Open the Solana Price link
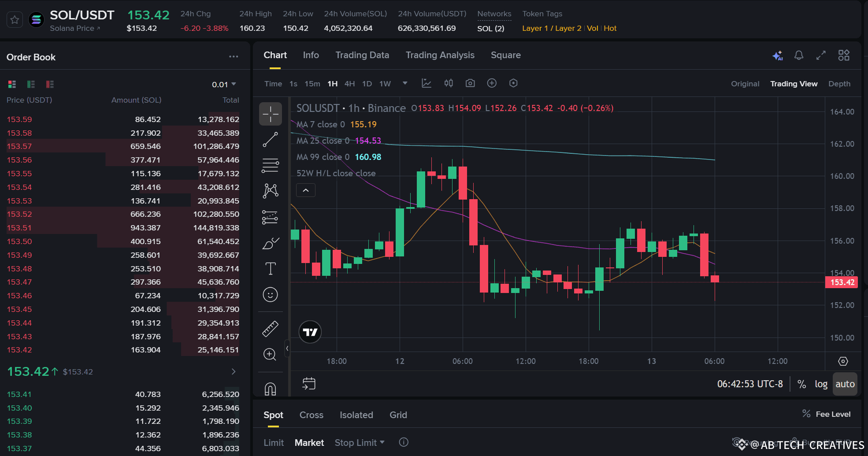Viewport: 868px width, 456px height. point(75,28)
